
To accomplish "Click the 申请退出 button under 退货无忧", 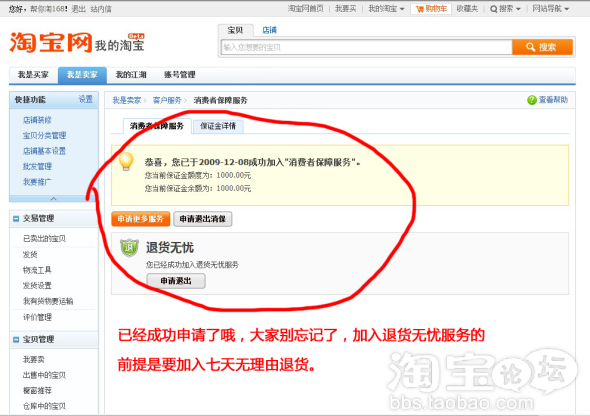I will point(176,281).
